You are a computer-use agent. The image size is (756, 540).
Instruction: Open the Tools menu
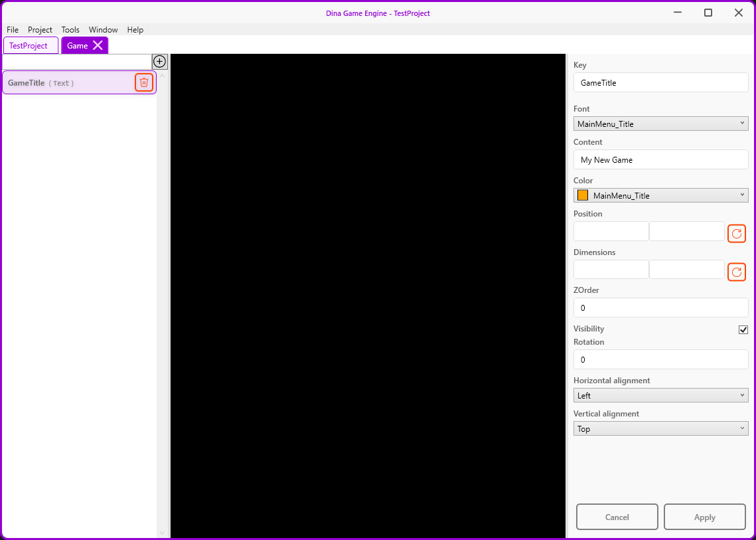70,30
